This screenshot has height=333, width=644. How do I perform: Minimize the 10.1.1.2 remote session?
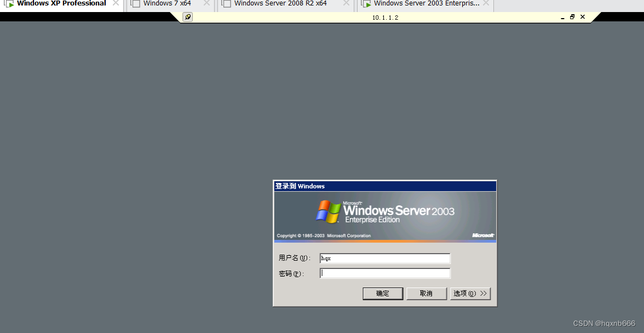tap(562, 18)
